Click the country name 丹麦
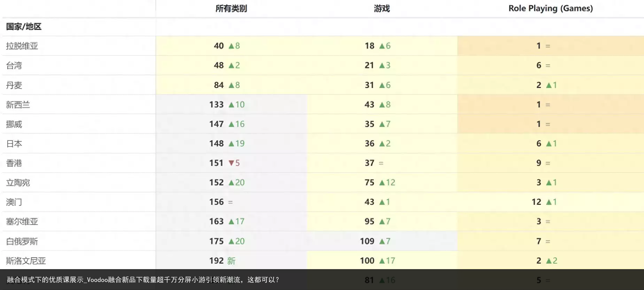Image resolution: width=644 pixels, height=290 pixels. 14,85
